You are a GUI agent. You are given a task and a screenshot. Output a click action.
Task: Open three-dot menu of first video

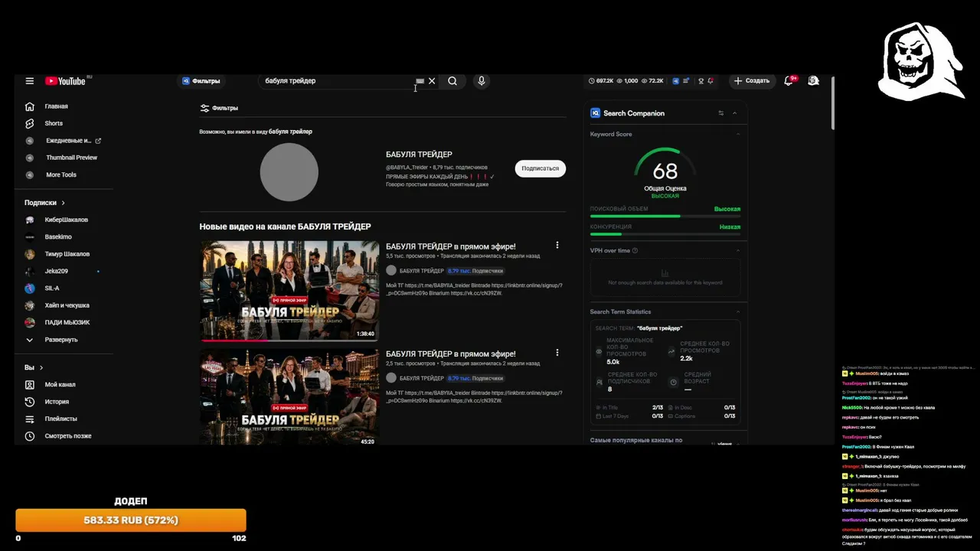(557, 246)
